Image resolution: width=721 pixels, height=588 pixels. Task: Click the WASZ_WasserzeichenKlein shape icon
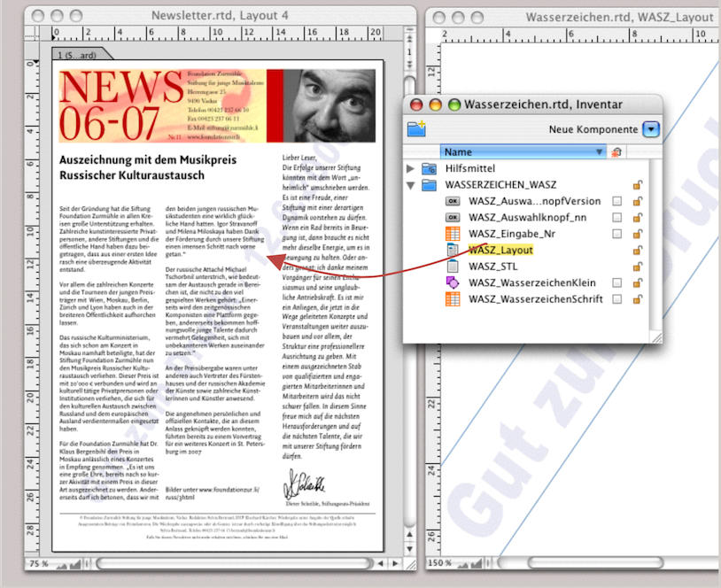[453, 282]
